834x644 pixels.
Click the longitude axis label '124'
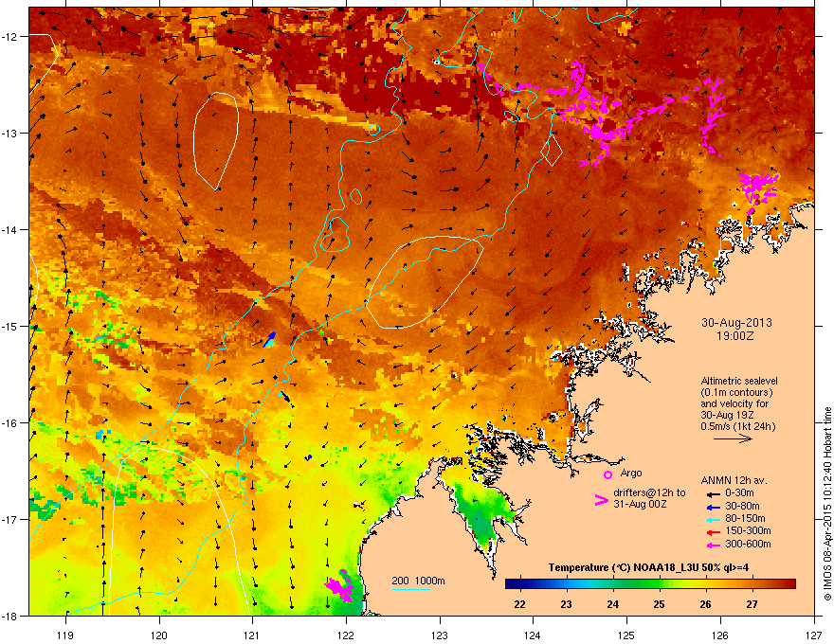click(x=533, y=635)
